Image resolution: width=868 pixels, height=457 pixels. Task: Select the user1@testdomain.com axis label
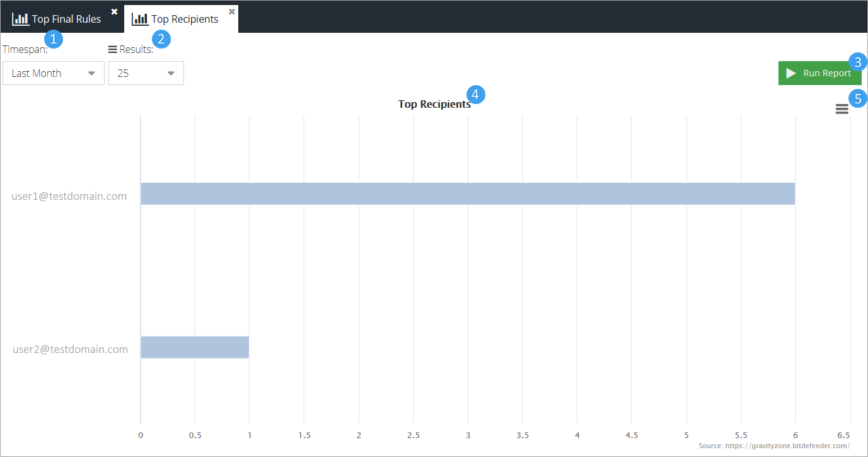pos(69,196)
